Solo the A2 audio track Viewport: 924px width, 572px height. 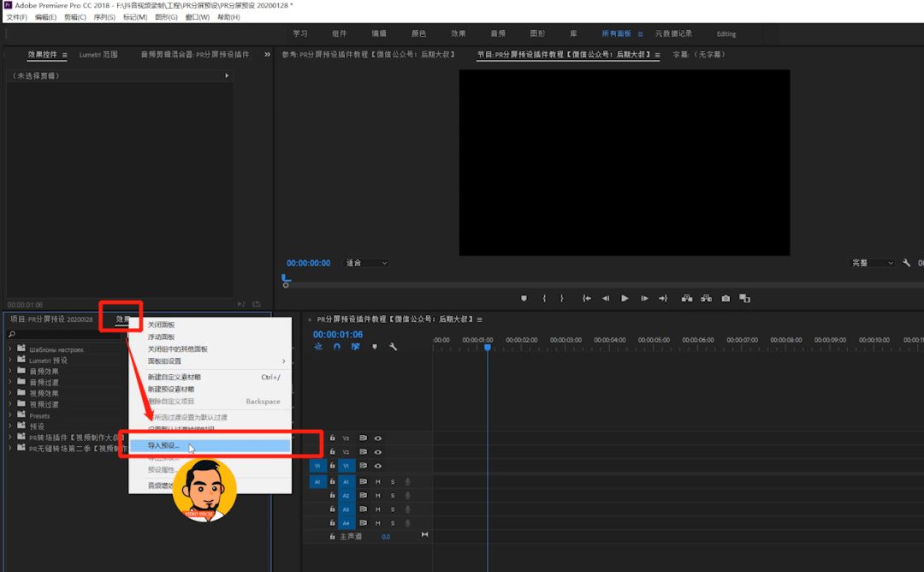(x=393, y=495)
